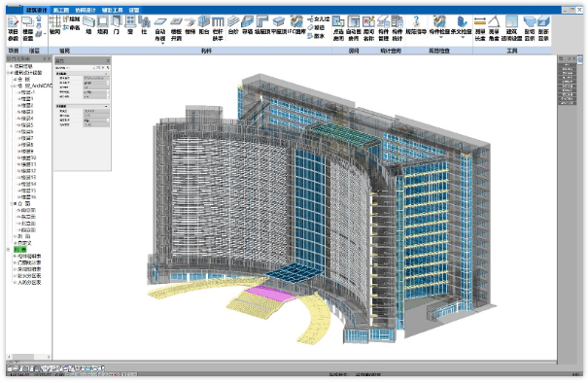588x383 pixels.
Task: Activate the 测量长度 measure length tool
Action: (x=480, y=28)
